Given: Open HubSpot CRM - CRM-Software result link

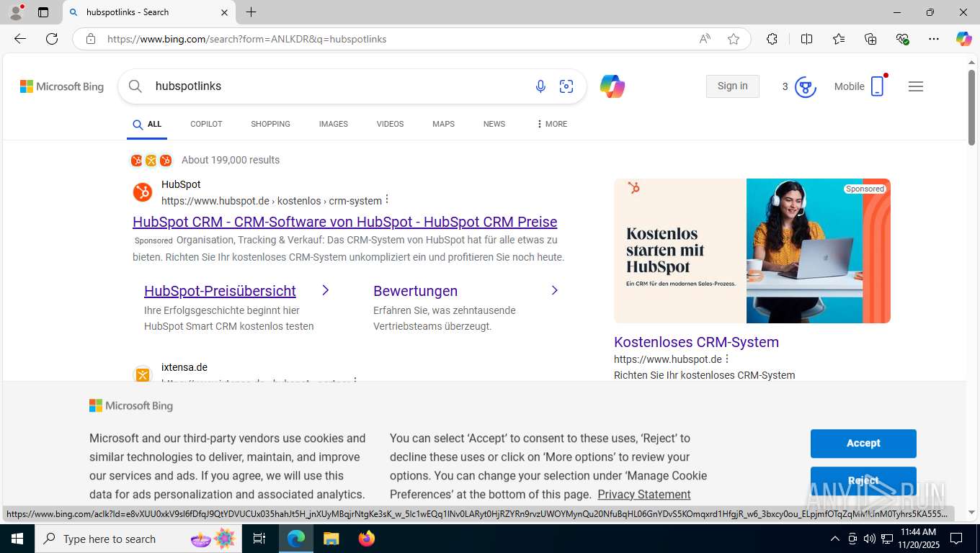Looking at the screenshot, I should click(344, 222).
